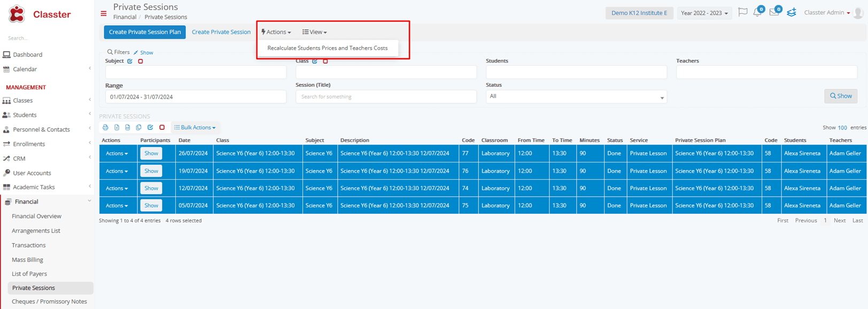Open the flag icon in header
Viewport: 868px width, 309px height.
(x=742, y=12)
